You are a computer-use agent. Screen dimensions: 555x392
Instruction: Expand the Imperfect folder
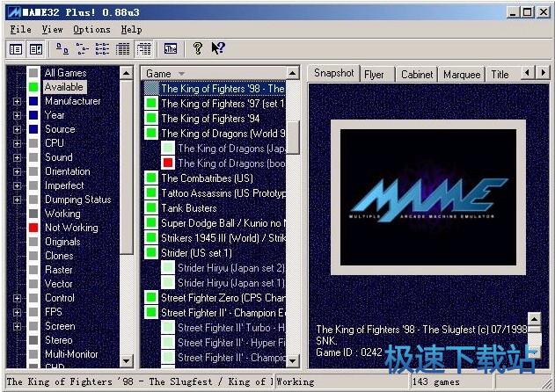[17, 185]
